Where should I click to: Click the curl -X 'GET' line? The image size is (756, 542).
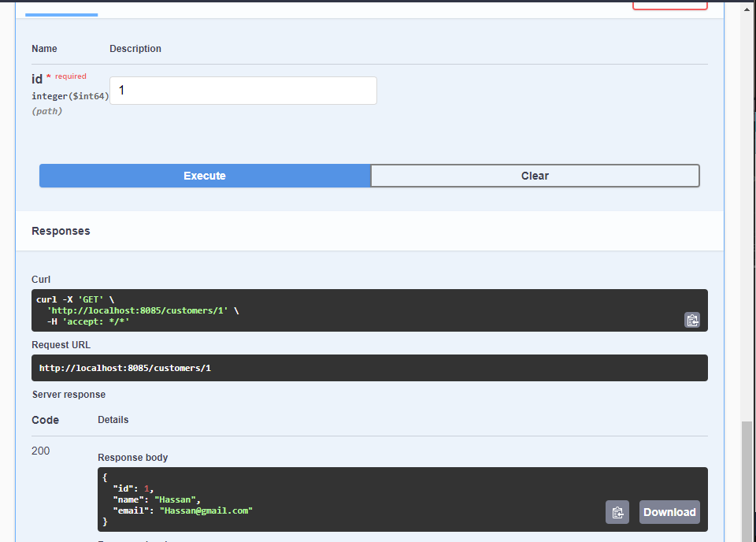pos(76,299)
